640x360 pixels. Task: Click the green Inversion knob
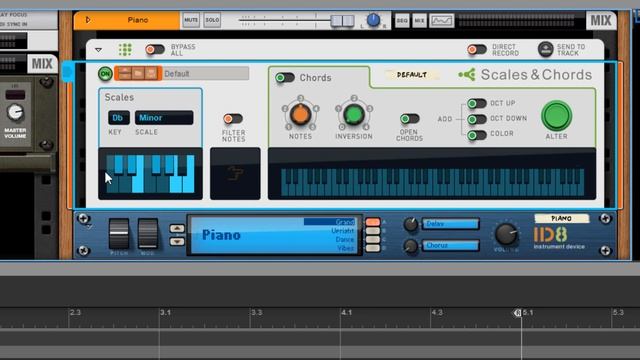pos(354,114)
